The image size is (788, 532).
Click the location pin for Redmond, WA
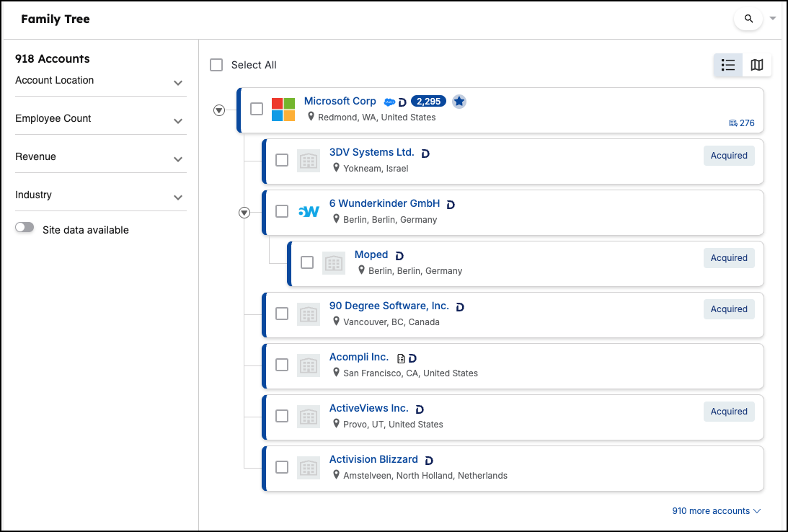[x=311, y=117]
